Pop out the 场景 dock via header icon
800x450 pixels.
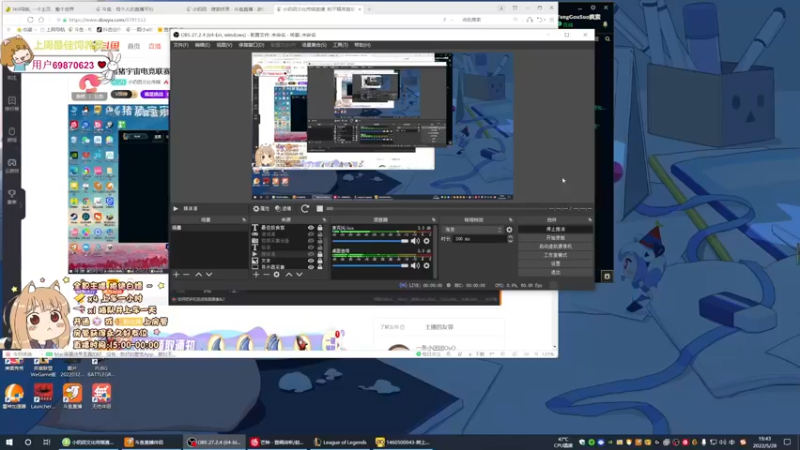tap(244, 220)
